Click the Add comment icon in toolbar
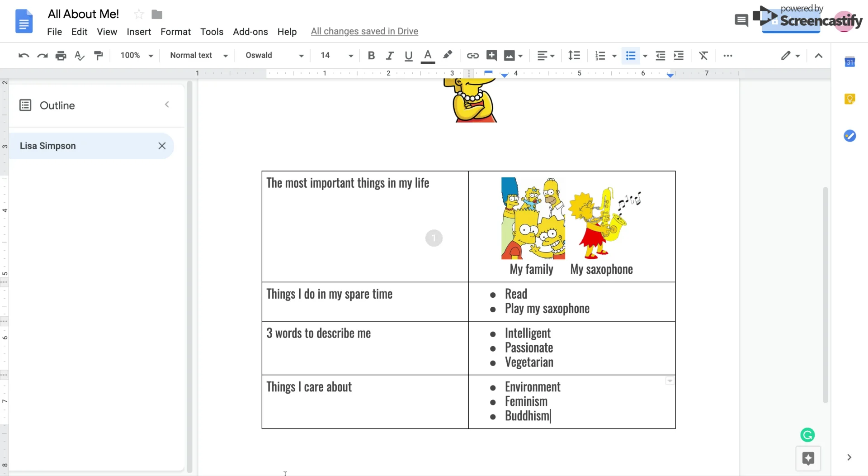 [x=491, y=55]
